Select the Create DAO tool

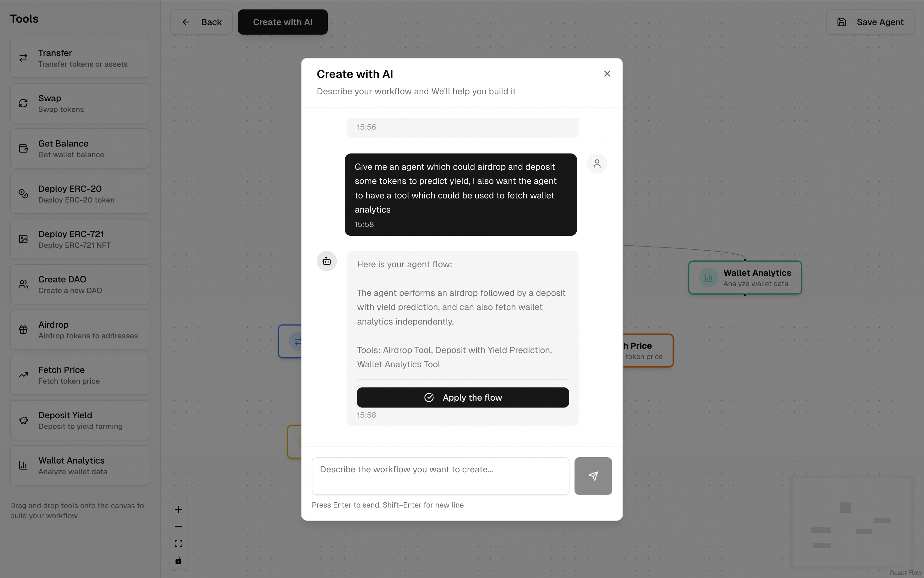coord(80,284)
